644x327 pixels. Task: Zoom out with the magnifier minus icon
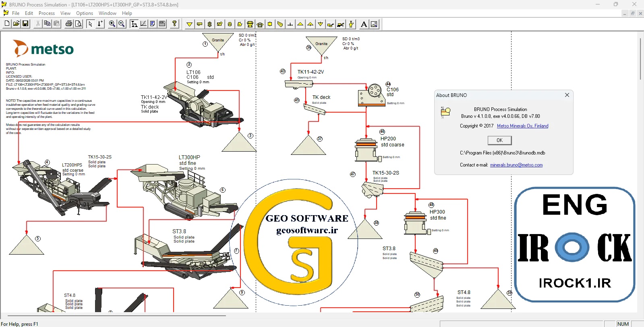pos(121,24)
